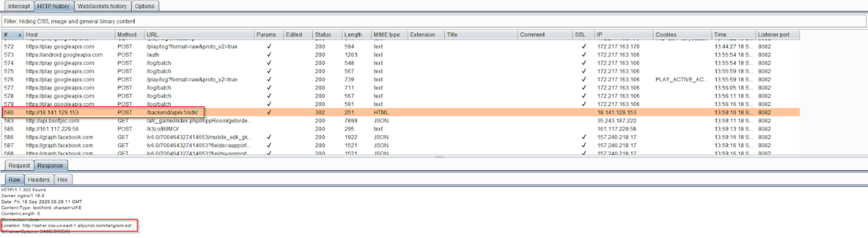Select the Response tab
This screenshot has height=238, width=868.
tap(50, 165)
